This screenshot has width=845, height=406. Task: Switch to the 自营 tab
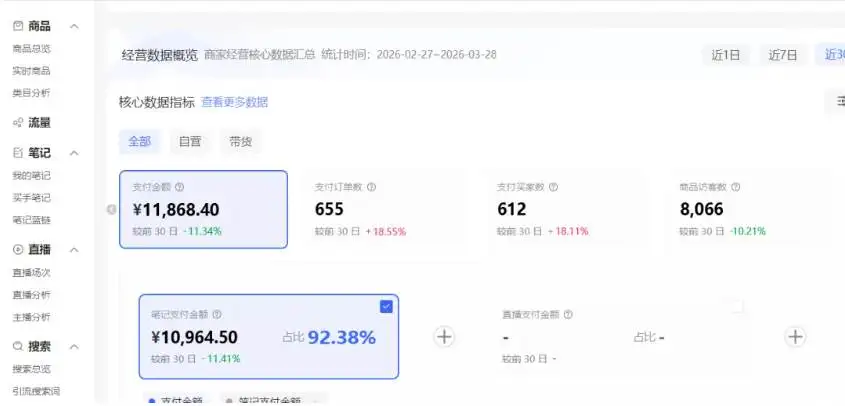[190, 142]
